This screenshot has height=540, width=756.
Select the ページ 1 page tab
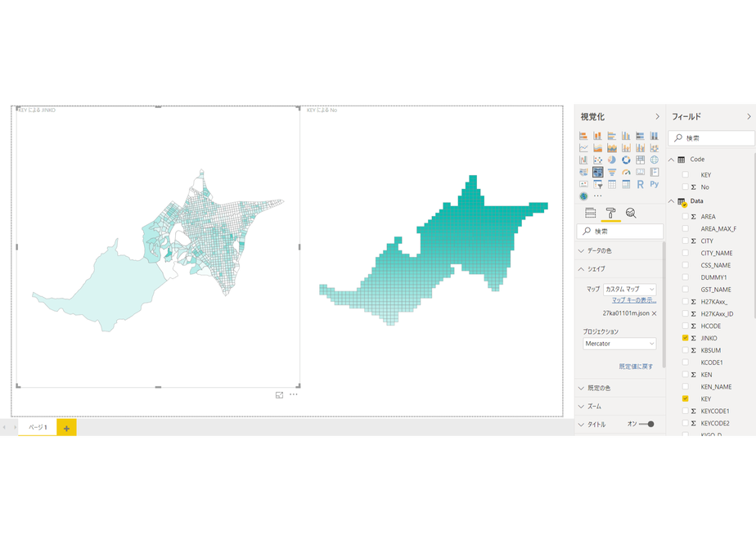38,427
